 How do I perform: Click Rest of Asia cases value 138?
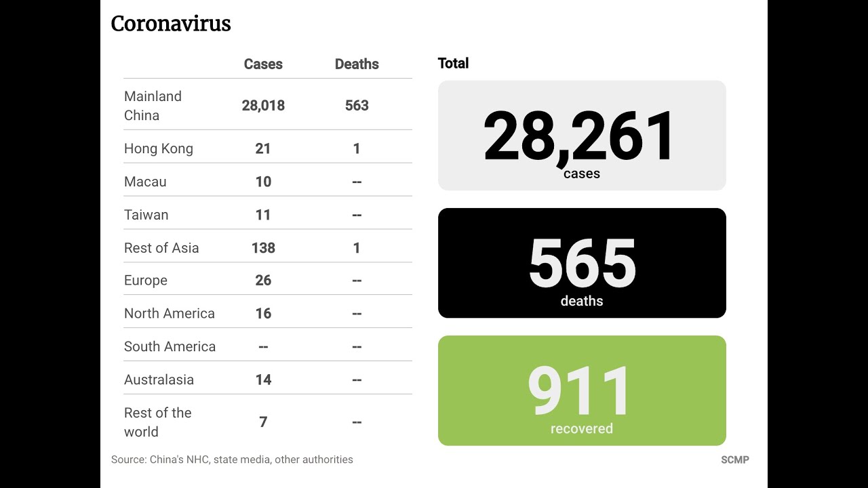[x=263, y=248]
